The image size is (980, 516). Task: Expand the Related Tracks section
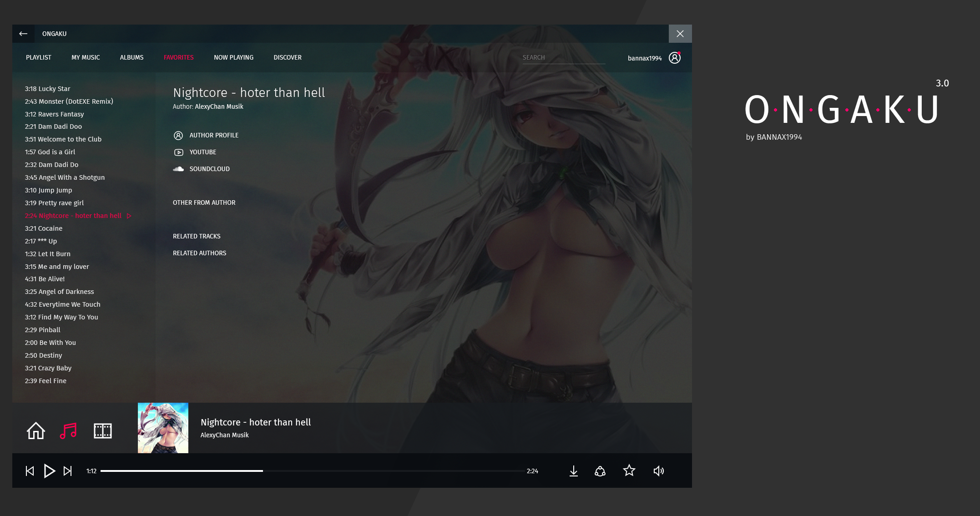(197, 236)
